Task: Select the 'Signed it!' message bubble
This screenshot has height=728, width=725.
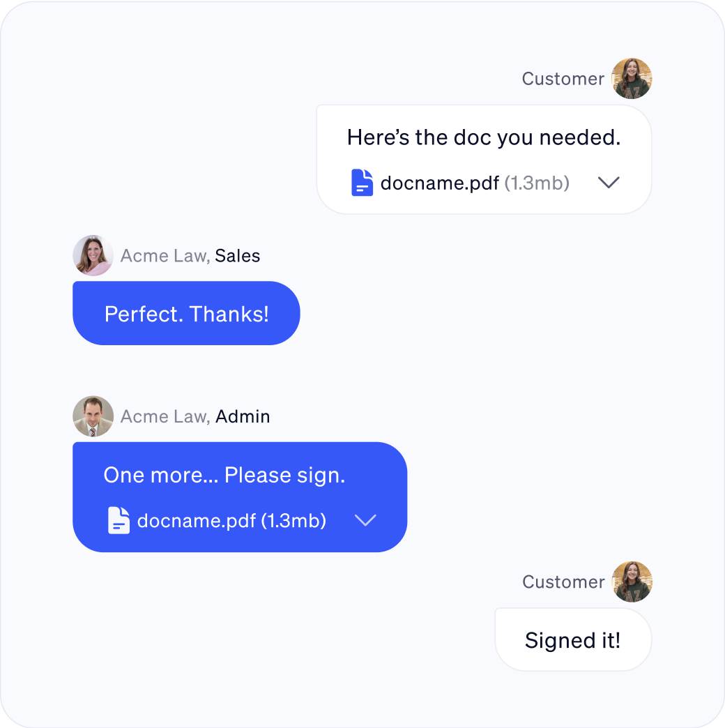Action: (x=573, y=639)
